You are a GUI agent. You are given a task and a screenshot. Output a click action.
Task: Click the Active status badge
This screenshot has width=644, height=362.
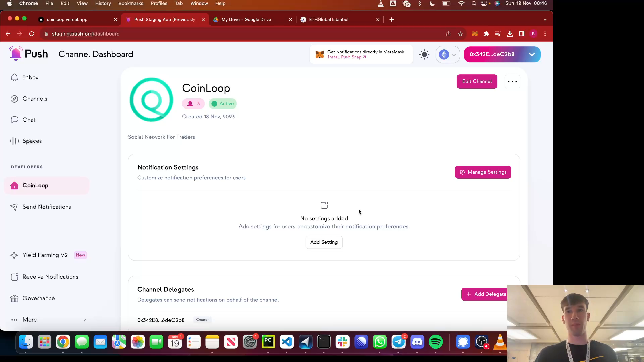point(223,104)
